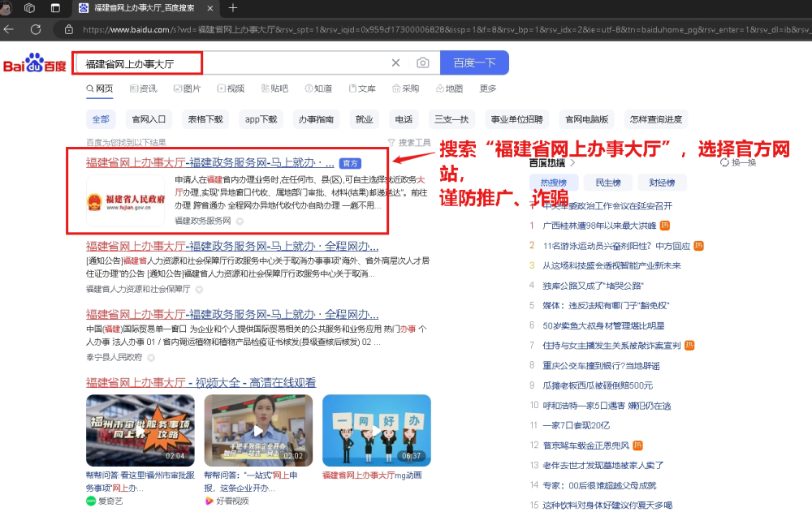This screenshot has width=812, height=512.
Task: Refresh the page with the reload icon
Action: click(x=35, y=28)
